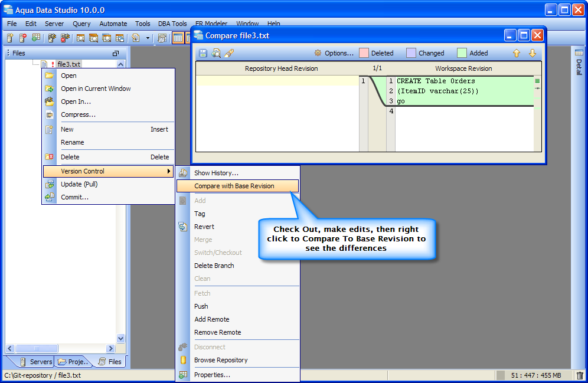Click the Files panel restore/float icon

(x=116, y=53)
